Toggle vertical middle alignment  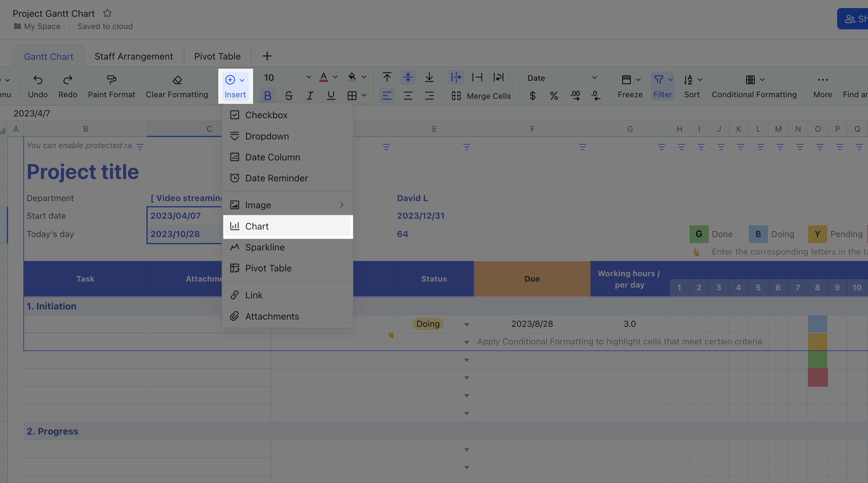coord(408,78)
